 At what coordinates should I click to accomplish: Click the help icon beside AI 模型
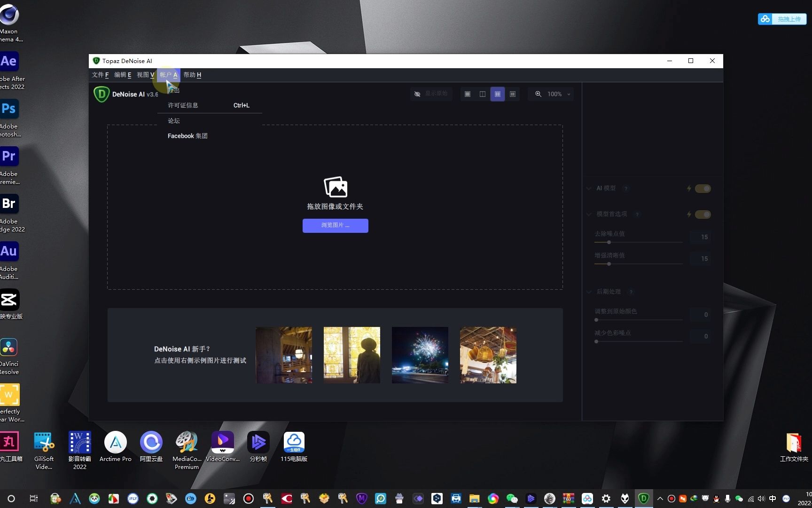625,189
